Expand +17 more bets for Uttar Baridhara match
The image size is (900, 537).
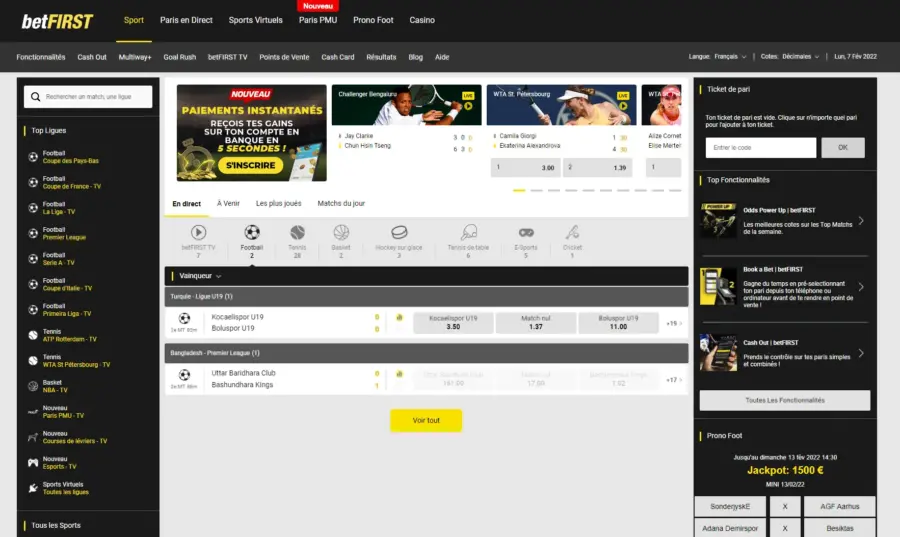pyautogui.click(x=674, y=380)
